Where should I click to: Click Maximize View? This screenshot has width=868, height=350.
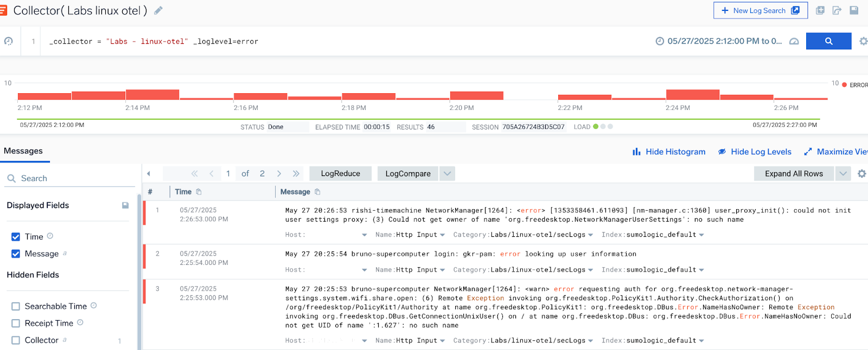tap(836, 152)
